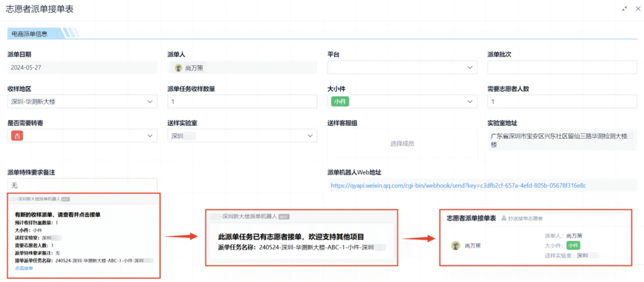Screen dimensions: 644x282
Task: Click the 平台 label
Action: tap(333, 54)
